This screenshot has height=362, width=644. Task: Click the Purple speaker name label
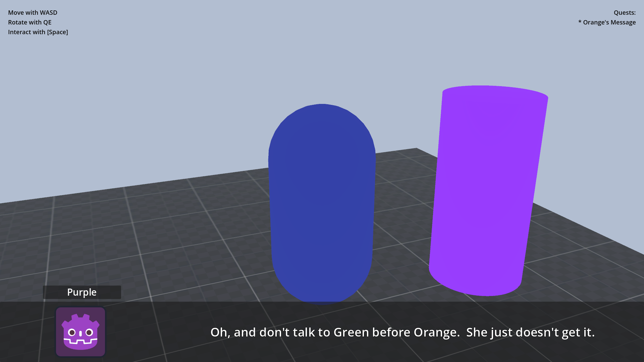(x=82, y=292)
